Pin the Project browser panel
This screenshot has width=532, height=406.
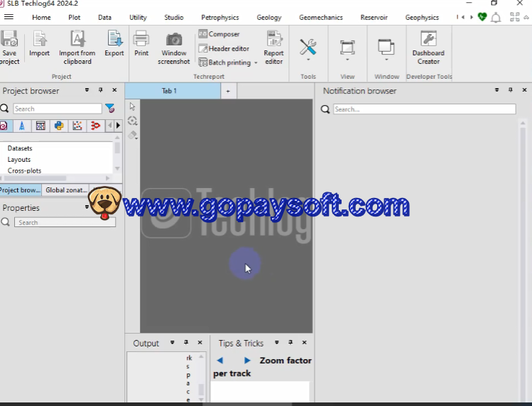(100, 90)
